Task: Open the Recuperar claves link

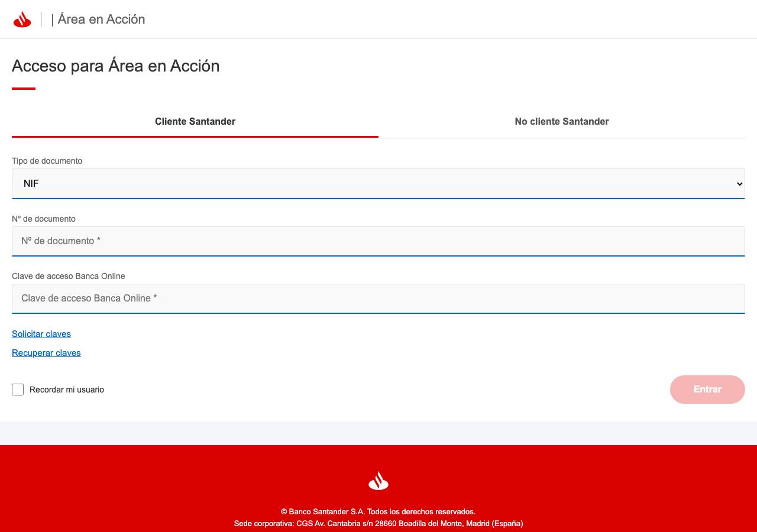Action: click(46, 353)
